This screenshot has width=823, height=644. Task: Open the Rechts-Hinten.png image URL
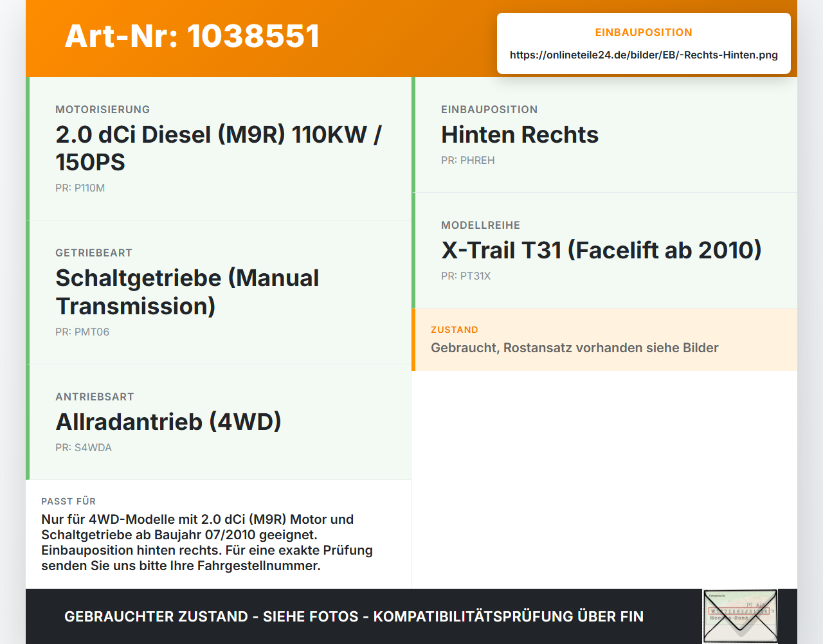(x=644, y=55)
